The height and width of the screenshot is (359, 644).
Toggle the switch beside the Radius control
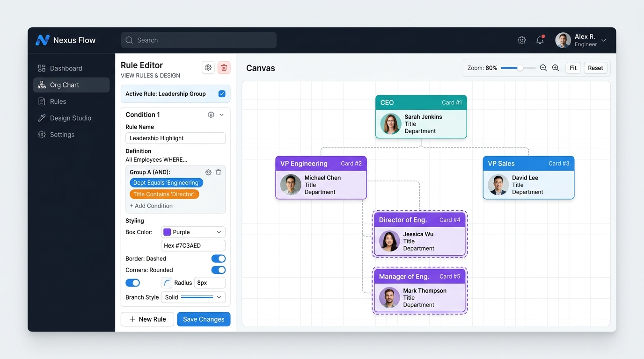click(133, 283)
